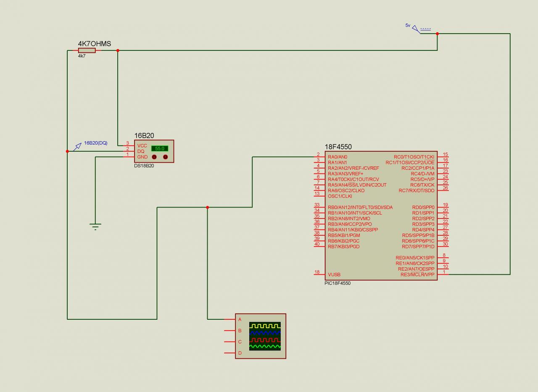This screenshot has width=538, height=392.
Task: Select the 4K7OHMS resistor symbol
Action: coord(87,50)
